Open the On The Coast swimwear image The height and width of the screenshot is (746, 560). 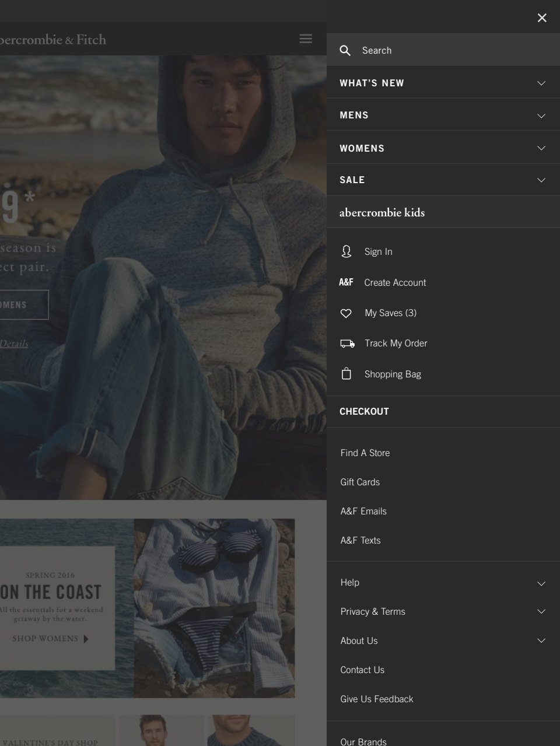pos(214,608)
